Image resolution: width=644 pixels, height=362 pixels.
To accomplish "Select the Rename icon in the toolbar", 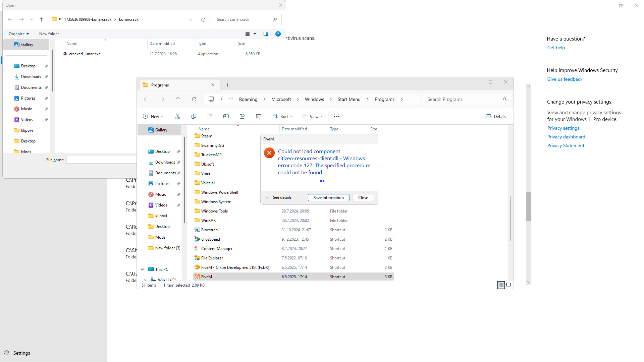I will 226,116.
